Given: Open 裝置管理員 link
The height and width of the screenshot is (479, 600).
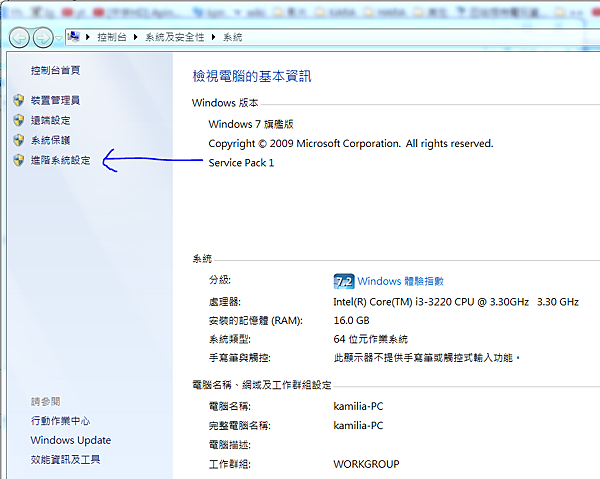Looking at the screenshot, I should click(55, 100).
